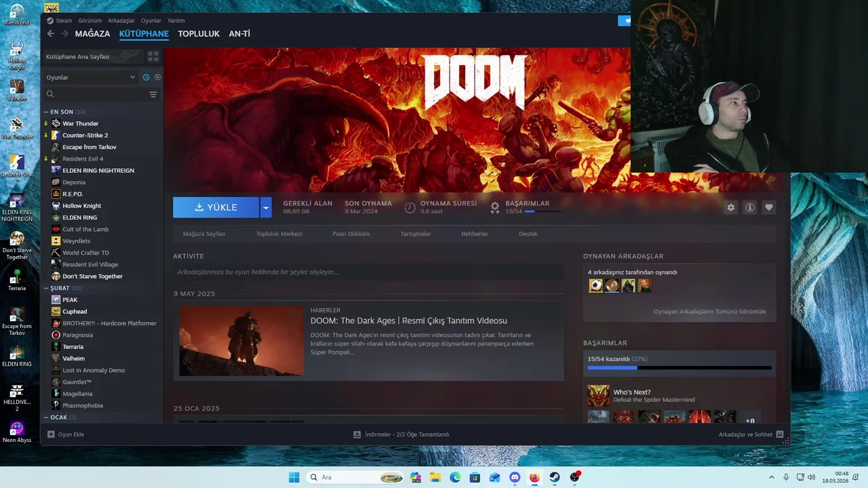
Task: Add DOOM to favorites with heart icon
Action: 768,207
